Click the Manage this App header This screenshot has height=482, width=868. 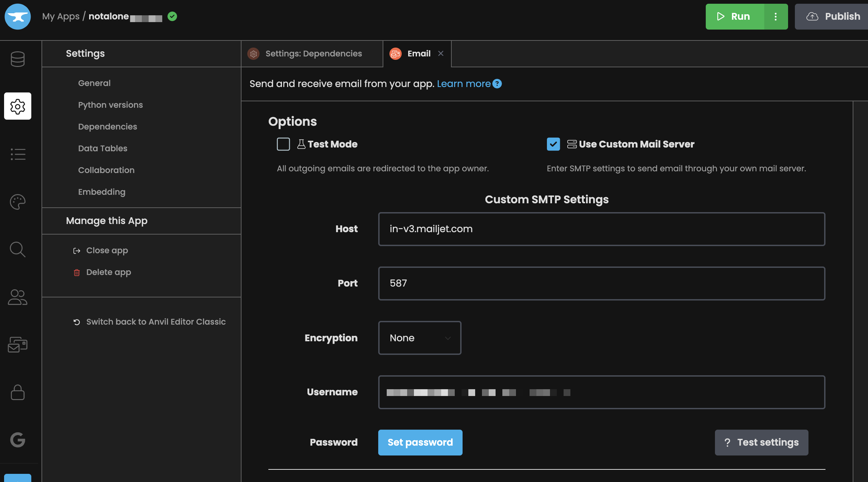(107, 221)
